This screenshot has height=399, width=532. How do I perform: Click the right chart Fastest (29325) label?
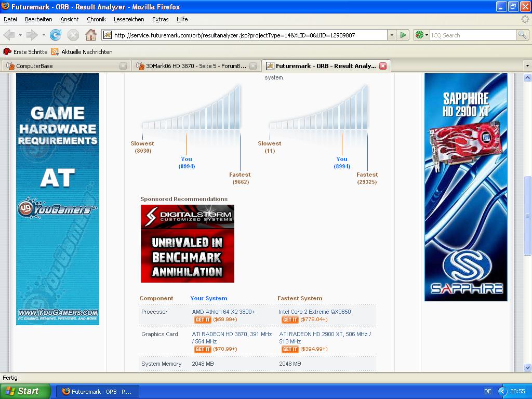click(x=367, y=178)
